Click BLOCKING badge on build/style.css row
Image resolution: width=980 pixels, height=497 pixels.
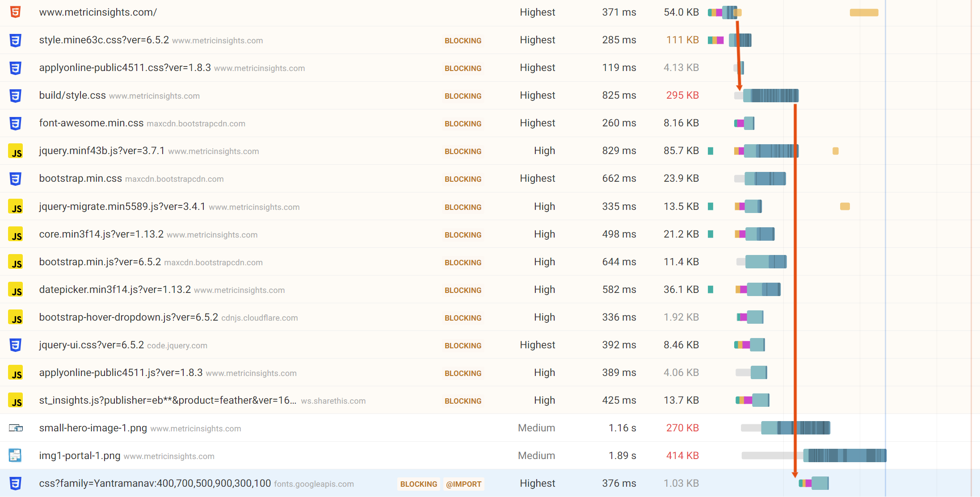[x=463, y=96]
